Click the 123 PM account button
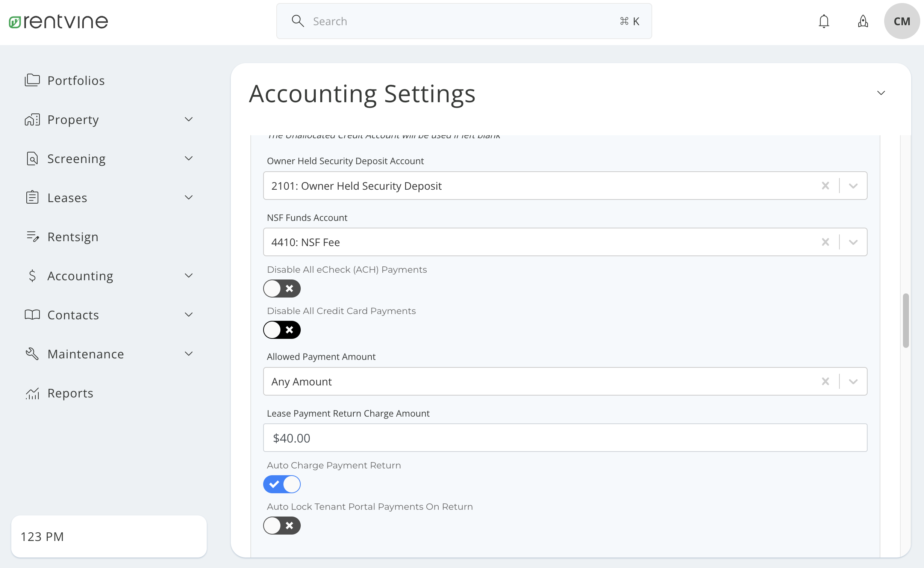924x568 pixels. click(x=109, y=536)
